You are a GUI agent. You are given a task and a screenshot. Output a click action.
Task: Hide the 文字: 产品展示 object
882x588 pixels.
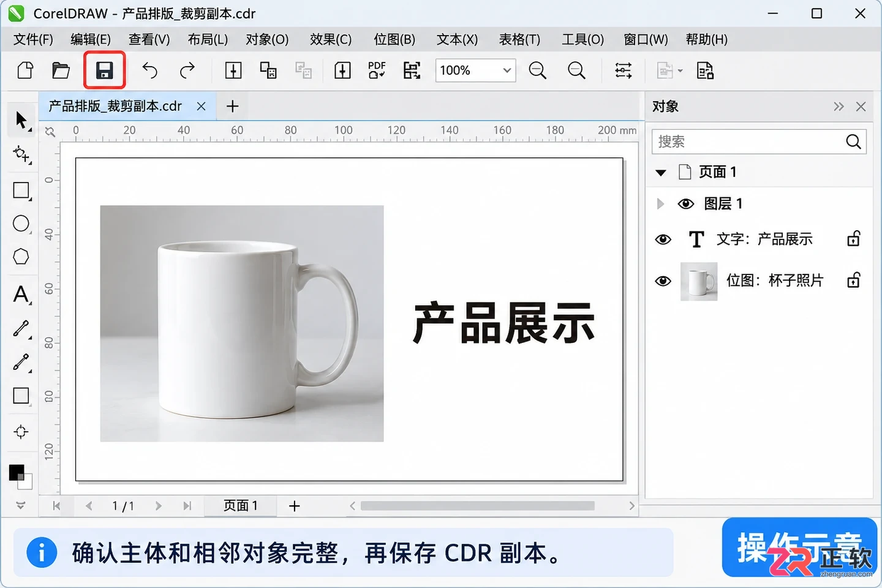[x=663, y=239]
